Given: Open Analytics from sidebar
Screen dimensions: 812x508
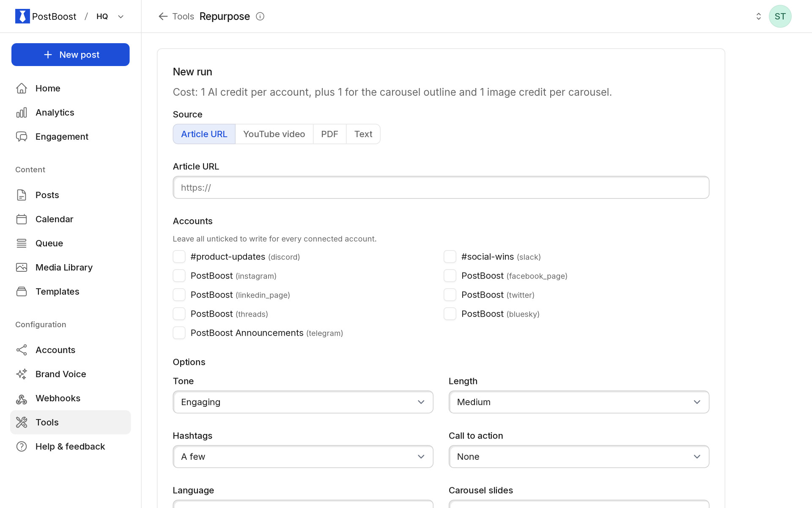Looking at the screenshot, I should (x=71, y=112).
